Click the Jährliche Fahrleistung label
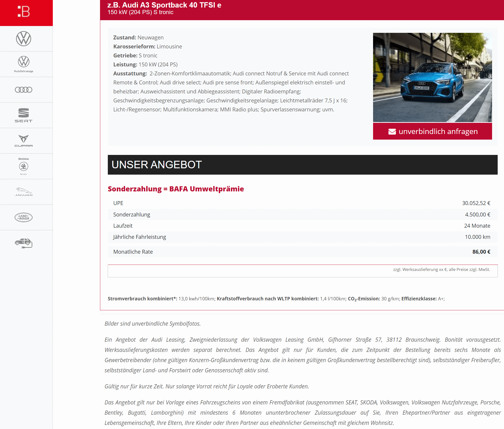This screenshot has width=504, height=429. click(140, 237)
